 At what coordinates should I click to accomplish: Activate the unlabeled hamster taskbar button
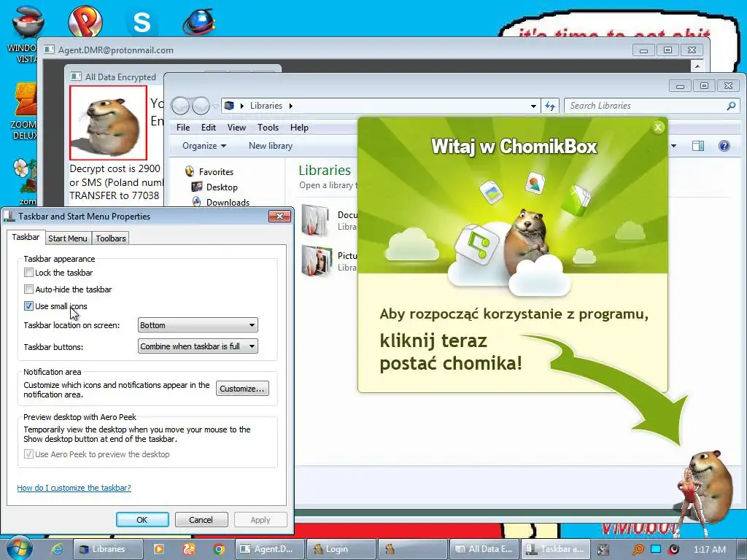click(413, 549)
